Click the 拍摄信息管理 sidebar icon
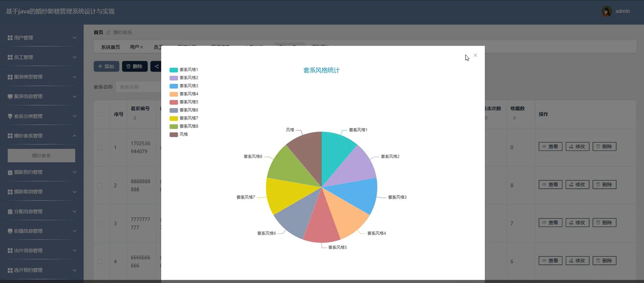644x283 pixels. point(10,231)
